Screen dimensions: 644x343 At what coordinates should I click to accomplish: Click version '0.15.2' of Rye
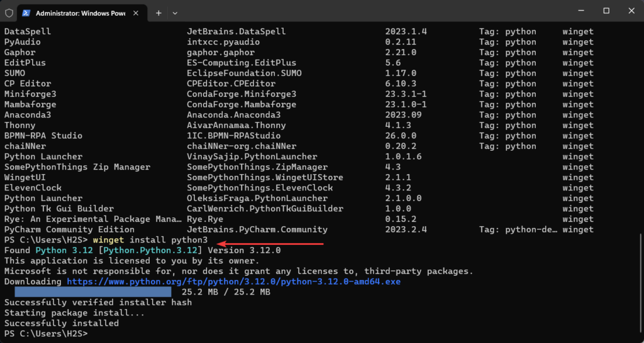pos(401,219)
